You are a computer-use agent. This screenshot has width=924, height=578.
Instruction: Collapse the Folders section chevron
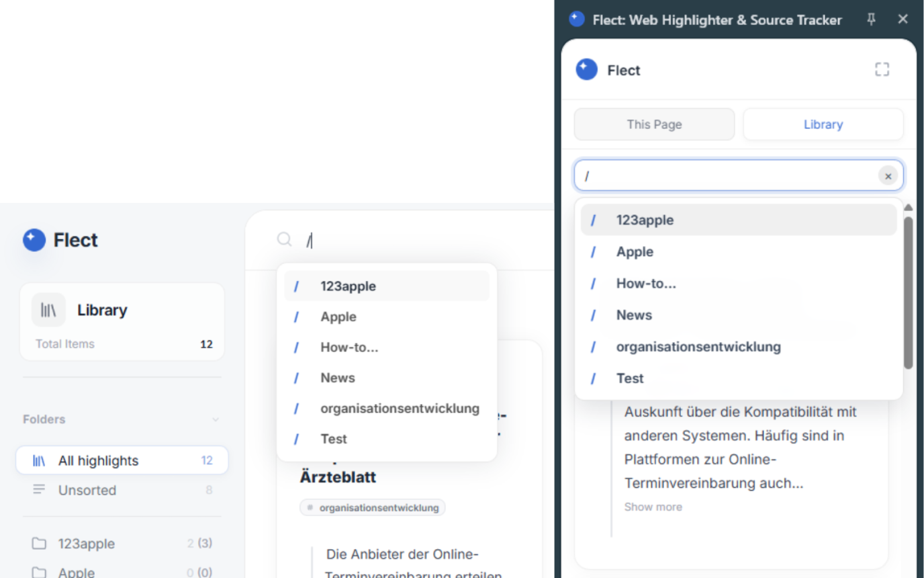pyautogui.click(x=216, y=419)
